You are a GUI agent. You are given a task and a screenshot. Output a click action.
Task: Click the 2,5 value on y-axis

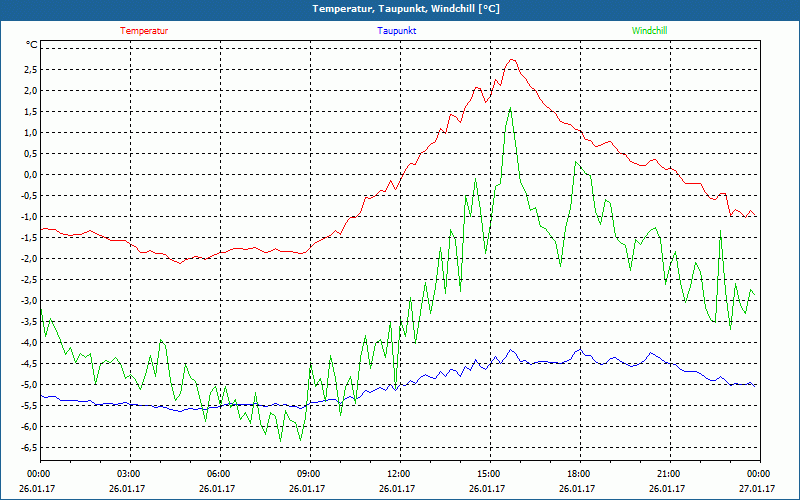click(28, 69)
